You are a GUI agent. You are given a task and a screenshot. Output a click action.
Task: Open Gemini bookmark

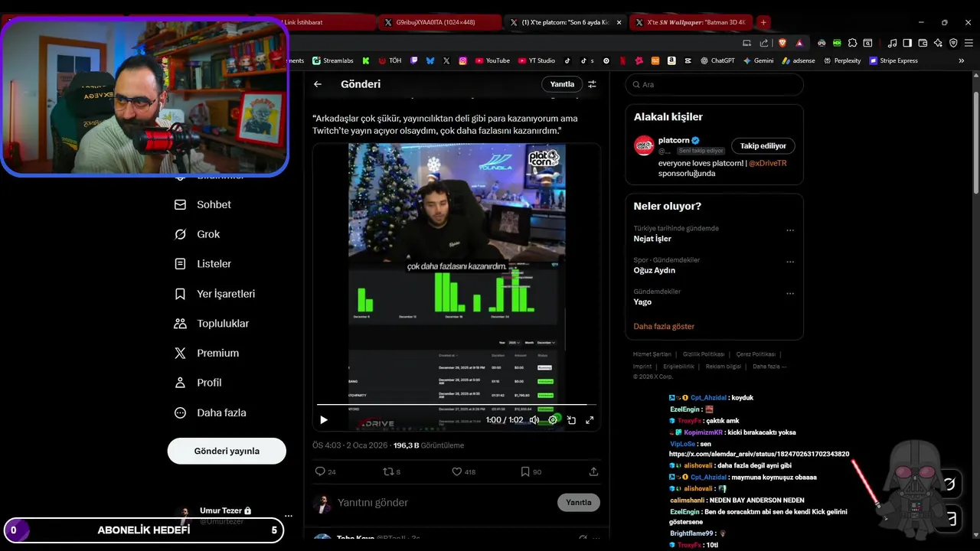758,60
